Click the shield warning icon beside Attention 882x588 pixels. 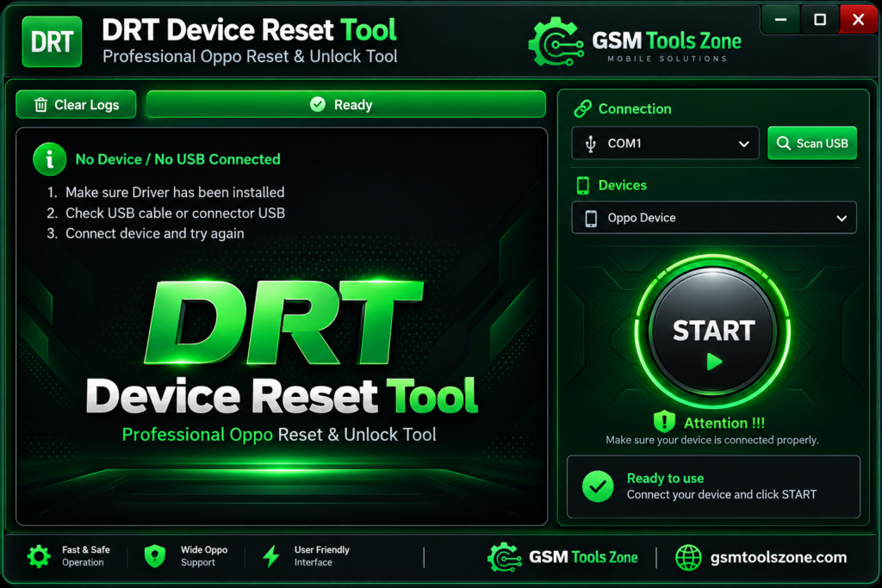[x=664, y=421]
